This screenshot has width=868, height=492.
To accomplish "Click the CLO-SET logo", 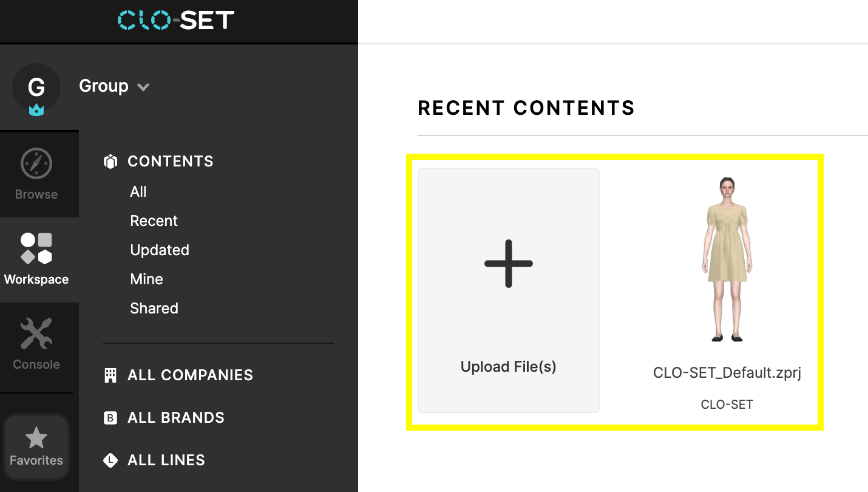I will point(175,19).
